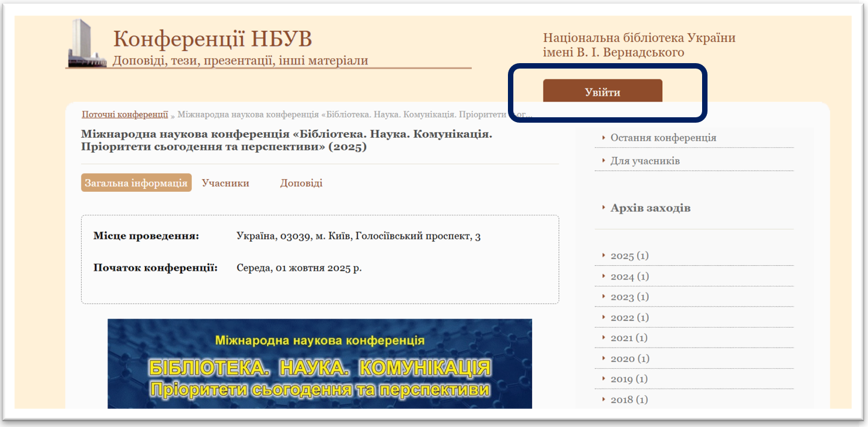Expand the 2024 archive entry
The height and width of the screenshot is (427, 868).
629,277
